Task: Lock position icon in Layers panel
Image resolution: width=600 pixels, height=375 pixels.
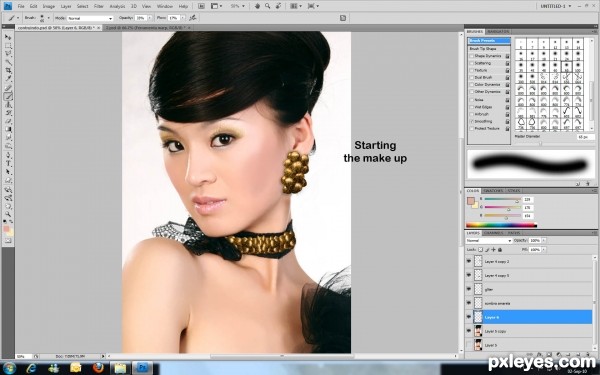Action: [x=494, y=249]
